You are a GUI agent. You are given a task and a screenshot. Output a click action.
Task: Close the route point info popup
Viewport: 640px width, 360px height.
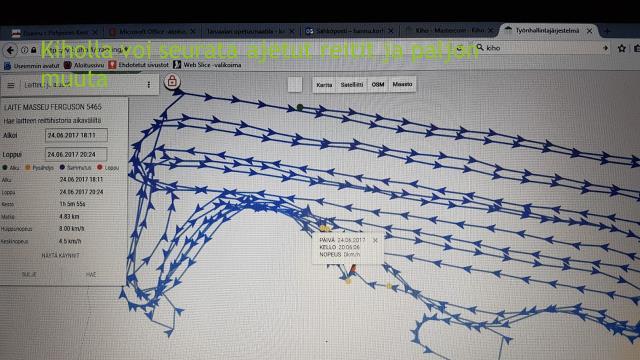(376, 240)
